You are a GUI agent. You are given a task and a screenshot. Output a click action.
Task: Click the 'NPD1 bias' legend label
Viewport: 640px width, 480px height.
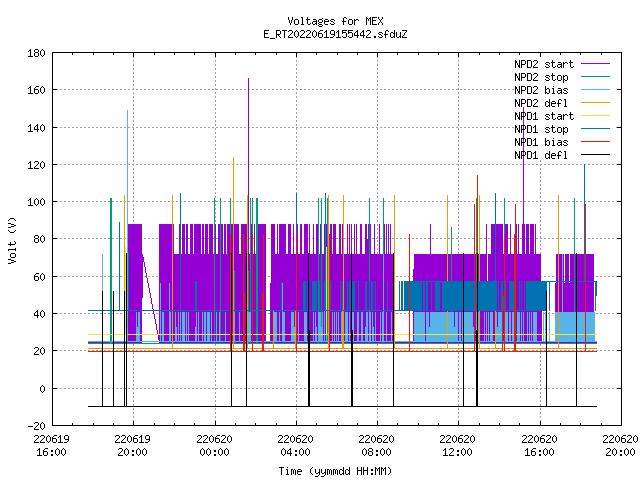click(x=541, y=142)
